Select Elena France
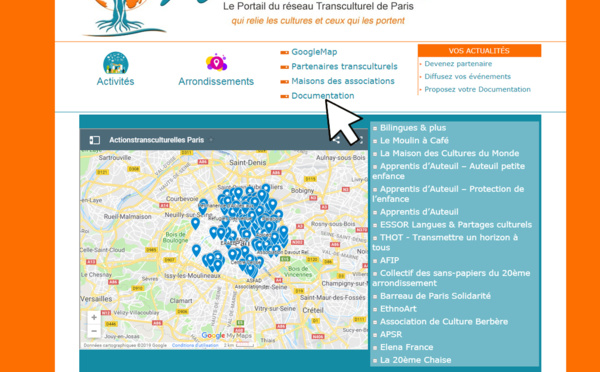 406,347
